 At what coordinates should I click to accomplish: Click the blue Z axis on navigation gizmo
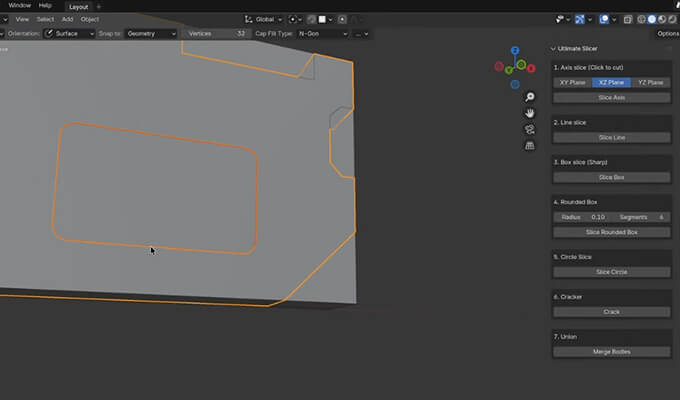pyautogui.click(x=514, y=51)
